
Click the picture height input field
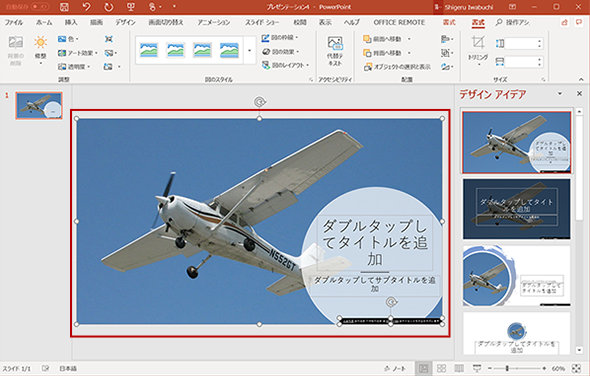(x=520, y=43)
